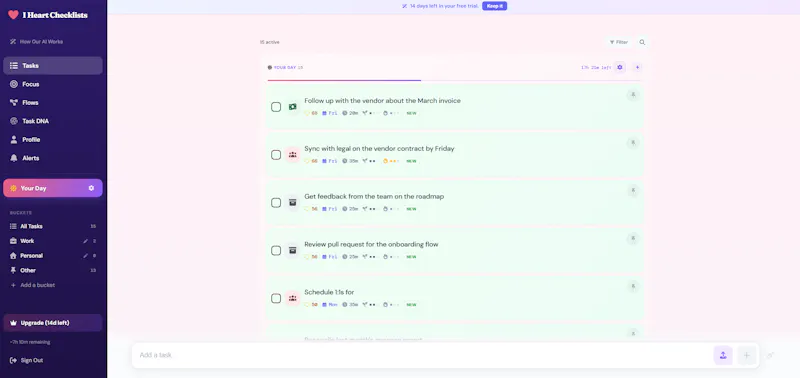This screenshot has height=378, width=800.
Task: Click the NEW badge on Schedule 1:1s task
Action: (x=411, y=305)
